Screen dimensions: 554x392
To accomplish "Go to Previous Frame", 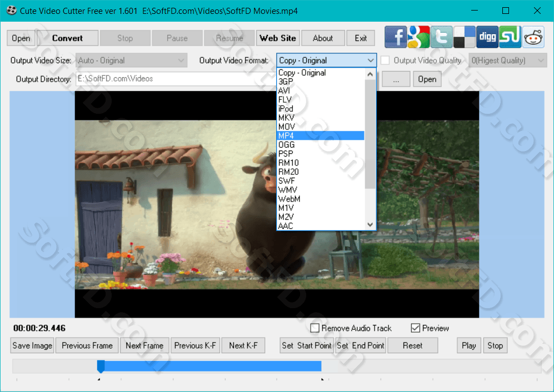I will (87, 345).
